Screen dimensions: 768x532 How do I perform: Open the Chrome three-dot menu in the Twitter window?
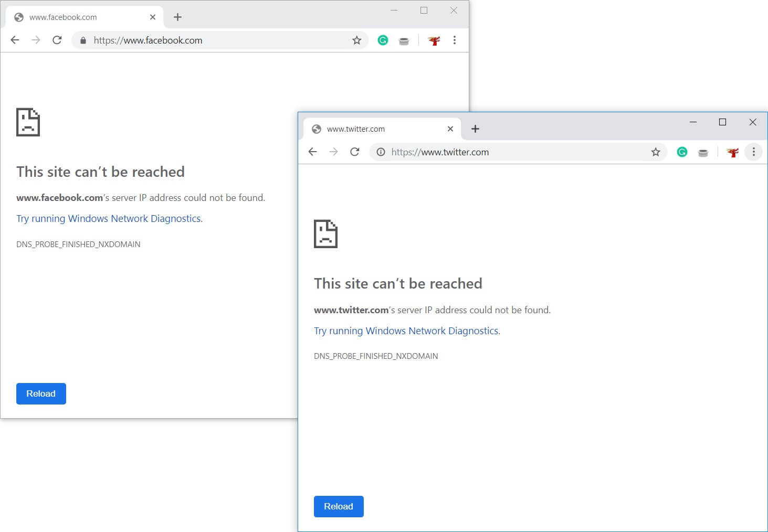point(753,152)
